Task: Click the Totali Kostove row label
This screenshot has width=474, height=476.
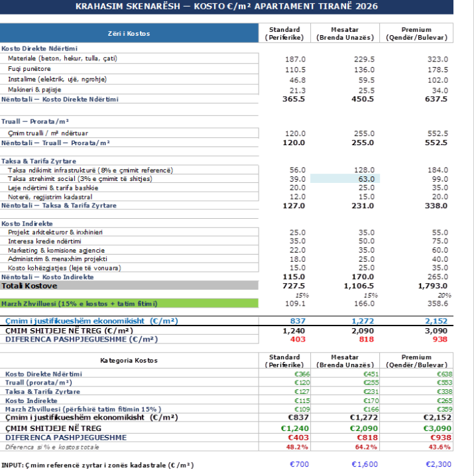Action: click(x=129, y=286)
